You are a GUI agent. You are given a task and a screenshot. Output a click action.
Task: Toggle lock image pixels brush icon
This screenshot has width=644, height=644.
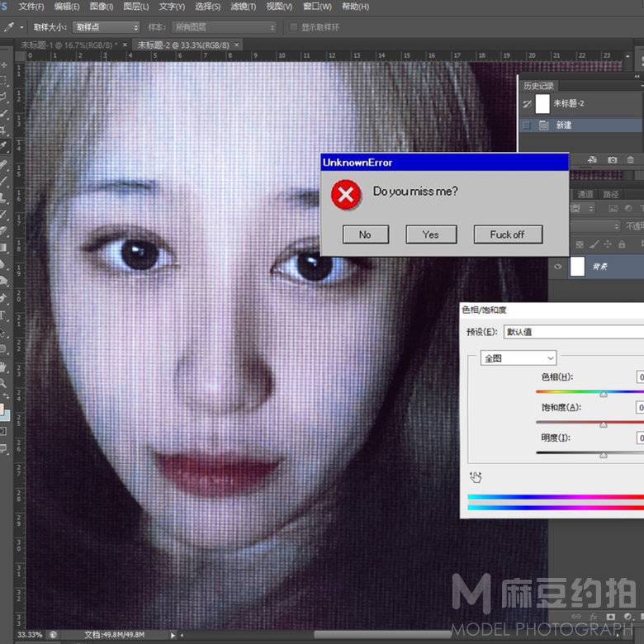click(594, 244)
